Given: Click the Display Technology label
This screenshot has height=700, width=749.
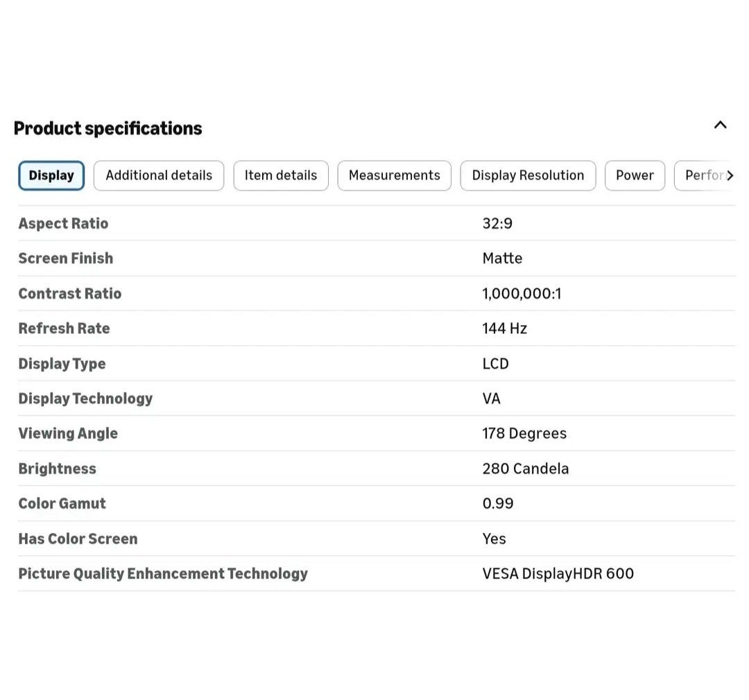Looking at the screenshot, I should (85, 399).
